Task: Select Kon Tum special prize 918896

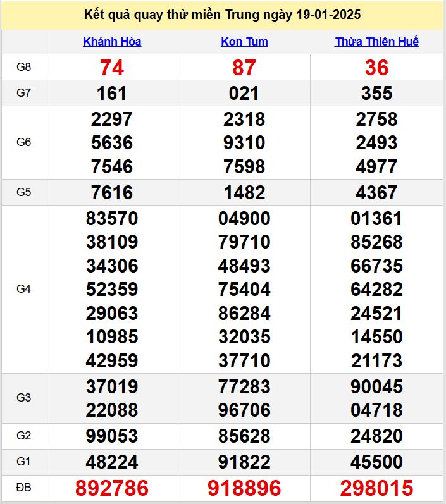Action: point(244,488)
